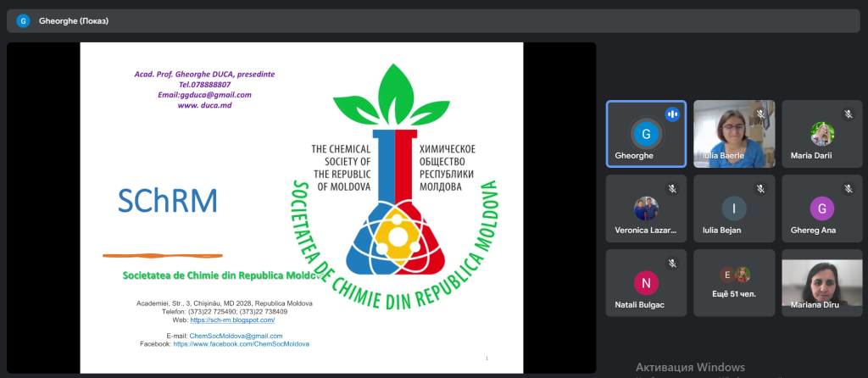Open the sch-rm.blogspot.com web link on slide
This screenshot has width=868, height=378.
click(x=232, y=320)
